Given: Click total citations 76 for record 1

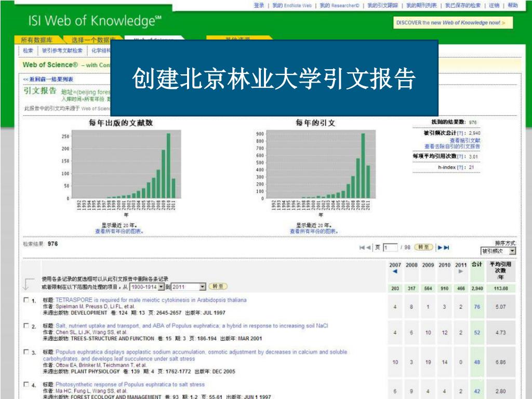Looking at the screenshot, I should 477,307.
